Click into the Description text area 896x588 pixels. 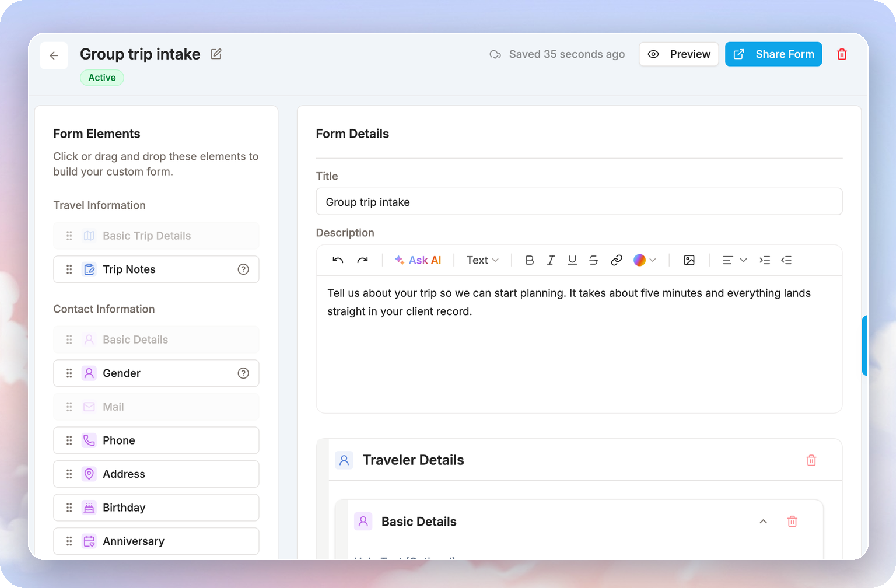579,344
